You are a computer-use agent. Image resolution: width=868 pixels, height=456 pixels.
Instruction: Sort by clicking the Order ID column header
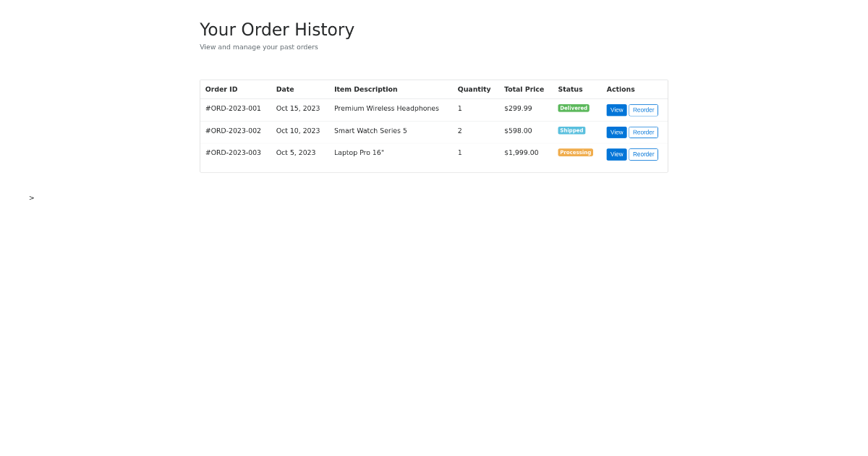(221, 89)
